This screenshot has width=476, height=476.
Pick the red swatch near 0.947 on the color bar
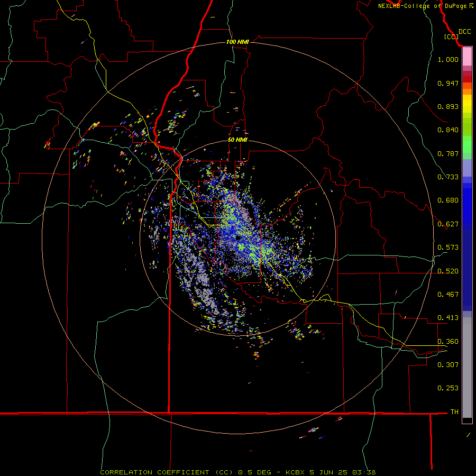467,79
